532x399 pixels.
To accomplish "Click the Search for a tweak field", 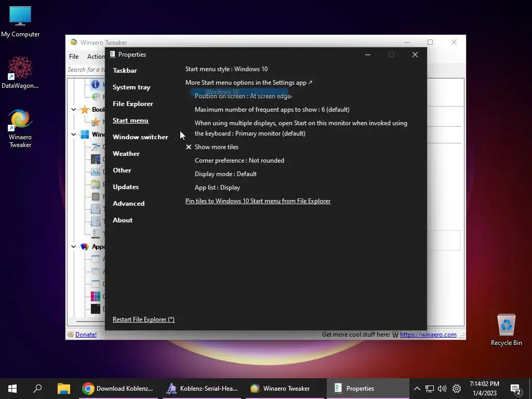I will [x=86, y=70].
